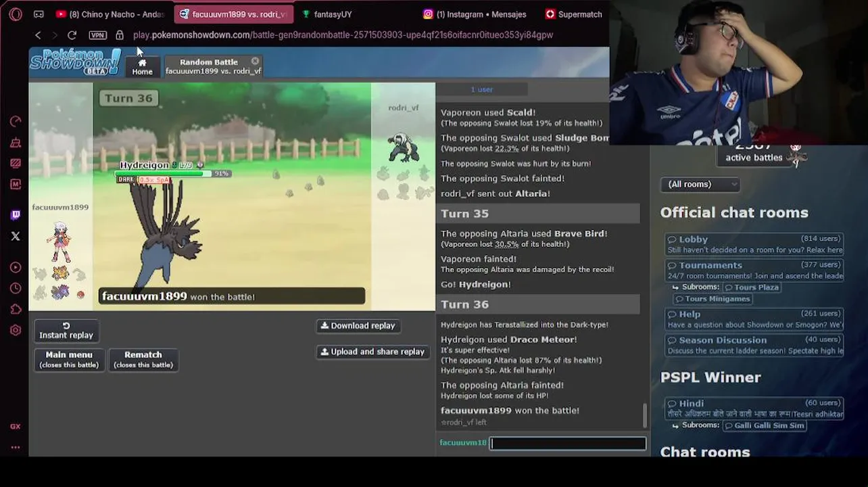
Task: Select the facuuuvm1899 vs. rodri_vf browser tab
Action: click(234, 14)
